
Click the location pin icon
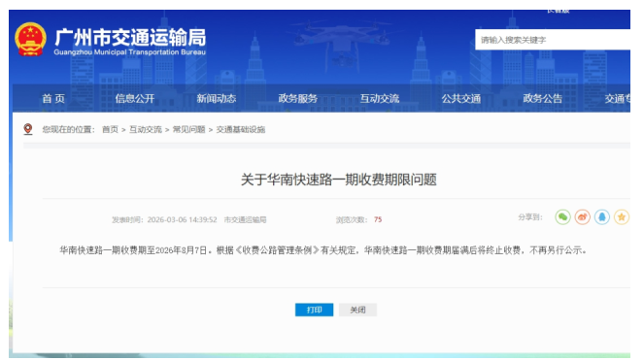tap(28, 129)
